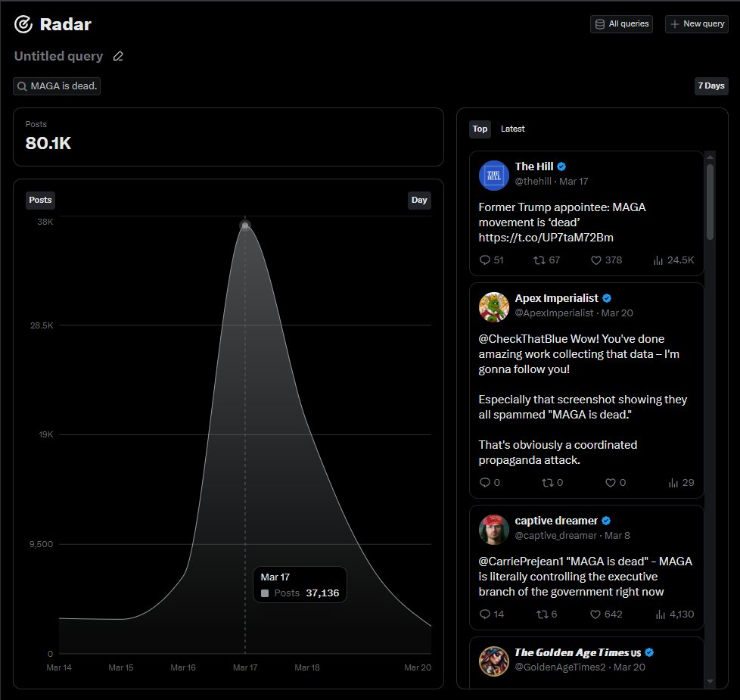Image resolution: width=740 pixels, height=700 pixels.
Task: Repost captive dreamer post
Action: (546, 614)
